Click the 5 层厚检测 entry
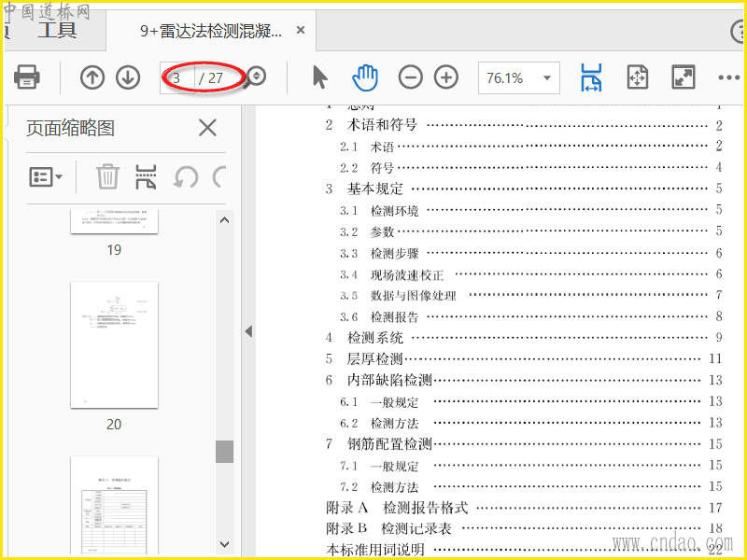 pos(524,358)
